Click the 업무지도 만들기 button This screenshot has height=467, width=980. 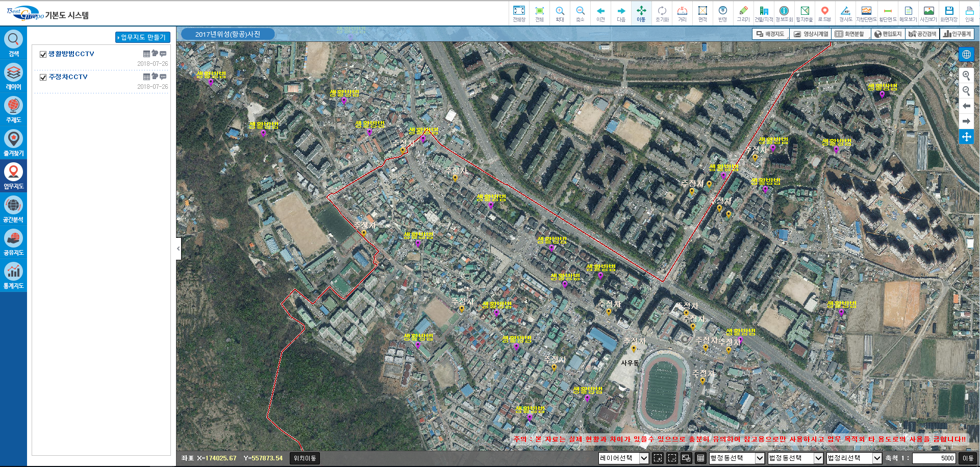click(x=143, y=37)
